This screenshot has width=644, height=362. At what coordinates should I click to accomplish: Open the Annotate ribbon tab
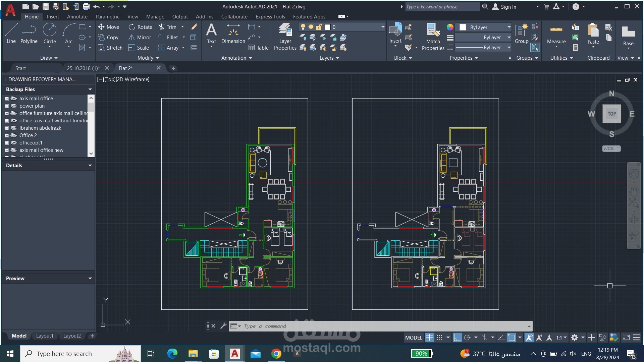pos(77,16)
